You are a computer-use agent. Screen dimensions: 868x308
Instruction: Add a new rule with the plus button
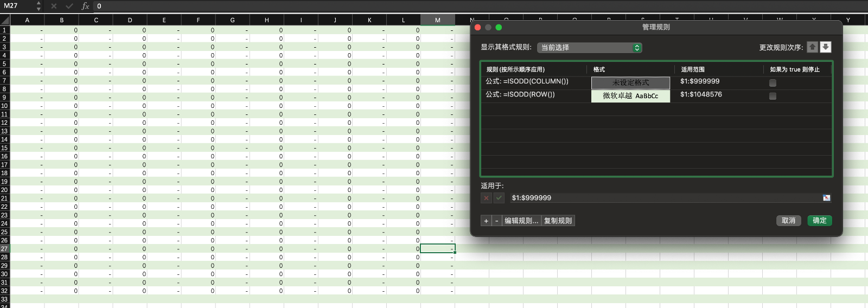coord(486,221)
